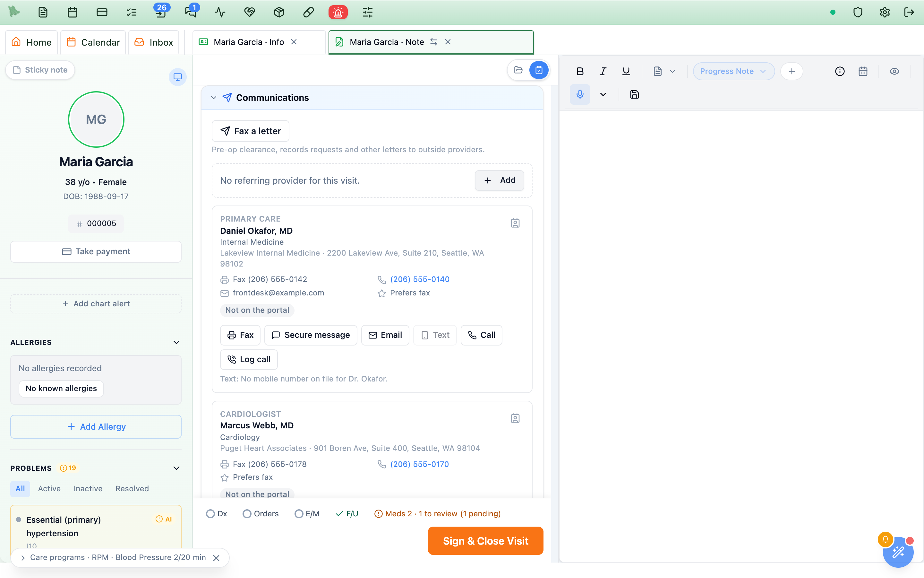The width and height of the screenshot is (924, 578).
Task: Open the vitals activity pulse icon
Action: [220, 12]
